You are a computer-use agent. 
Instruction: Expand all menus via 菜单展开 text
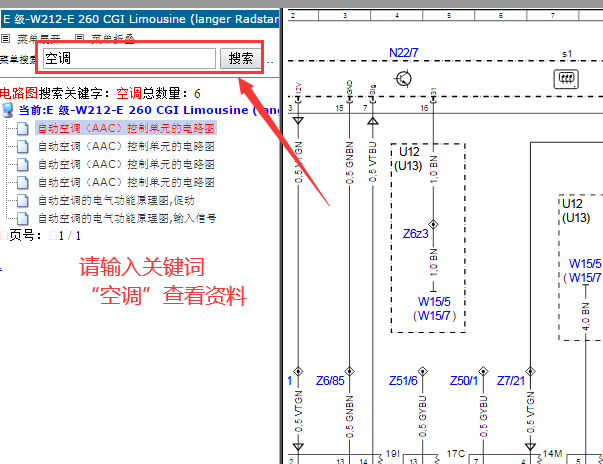click(x=39, y=39)
